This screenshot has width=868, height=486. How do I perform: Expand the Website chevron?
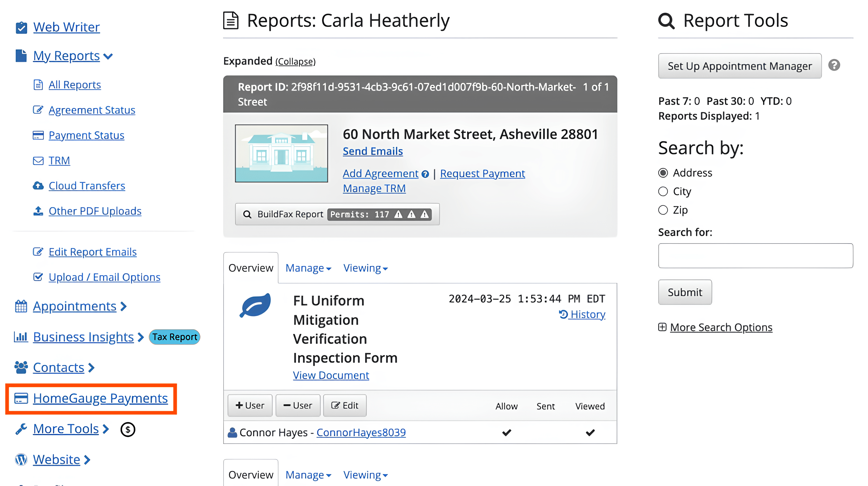point(87,460)
